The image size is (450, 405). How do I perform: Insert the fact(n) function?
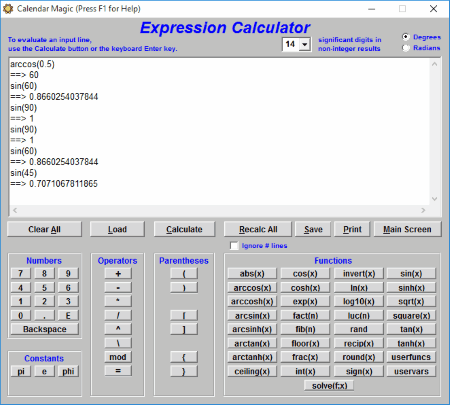pos(305,315)
